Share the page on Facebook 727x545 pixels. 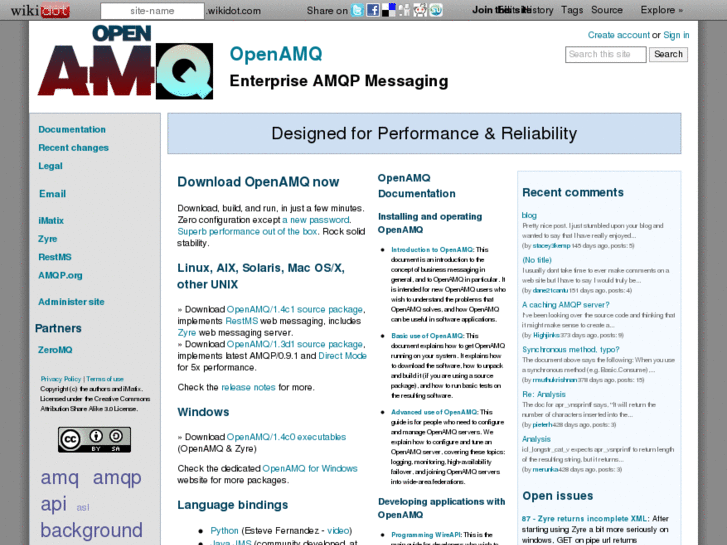click(x=373, y=10)
